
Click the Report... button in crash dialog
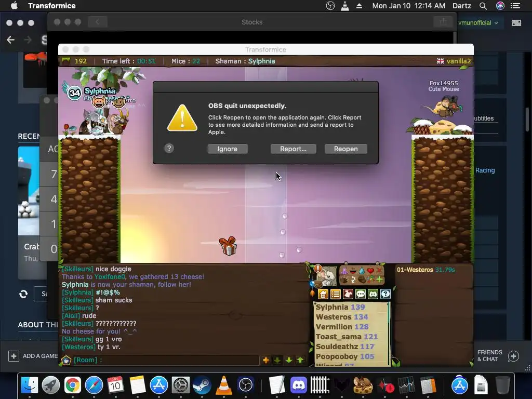[293, 149]
